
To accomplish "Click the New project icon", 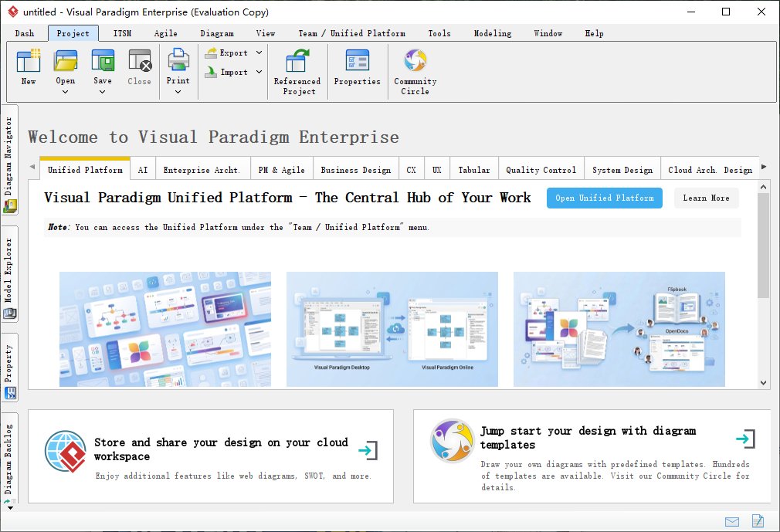I will click(29, 61).
